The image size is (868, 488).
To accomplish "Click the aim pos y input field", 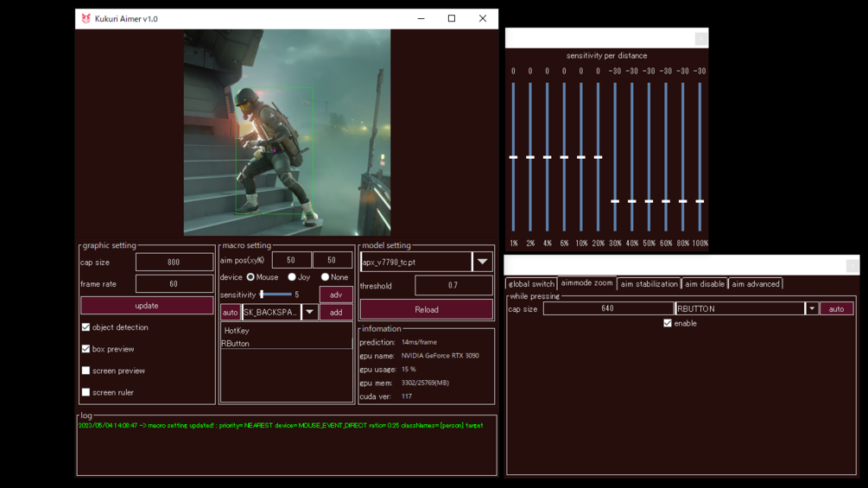I will [x=332, y=260].
